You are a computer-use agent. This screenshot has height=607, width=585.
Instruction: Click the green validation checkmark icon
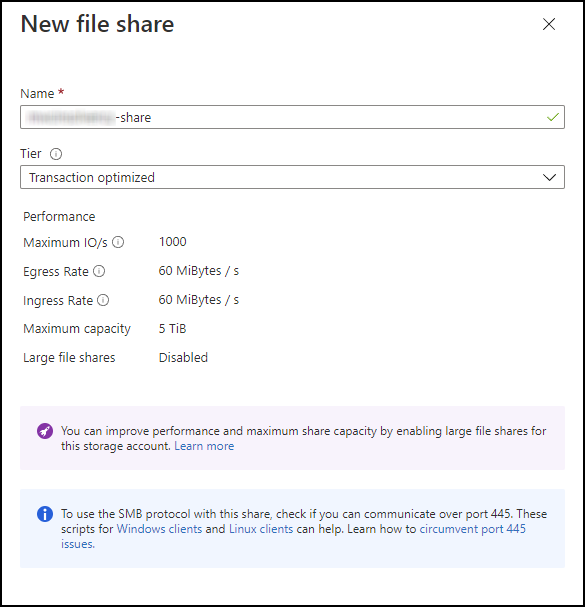[x=552, y=117]
